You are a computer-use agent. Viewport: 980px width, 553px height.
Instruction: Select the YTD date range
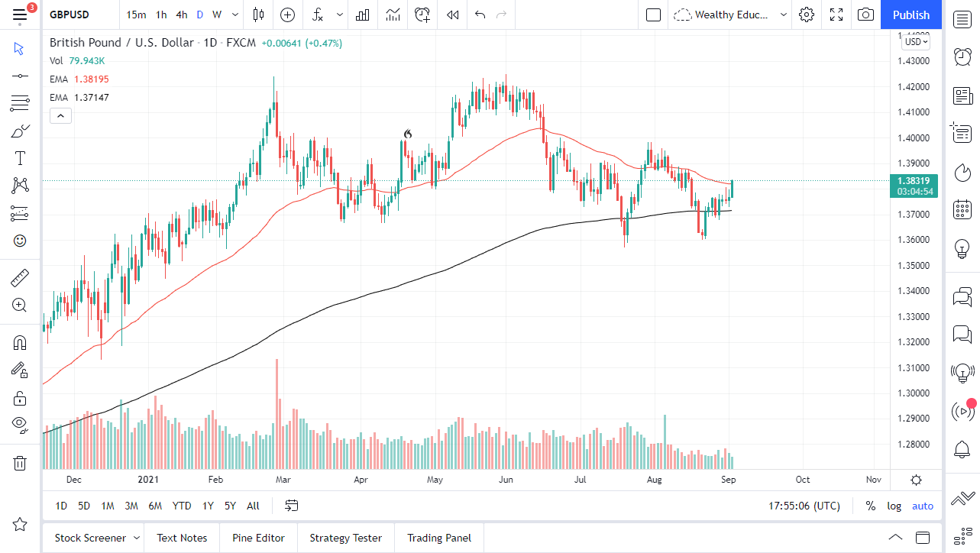point(182,506)
